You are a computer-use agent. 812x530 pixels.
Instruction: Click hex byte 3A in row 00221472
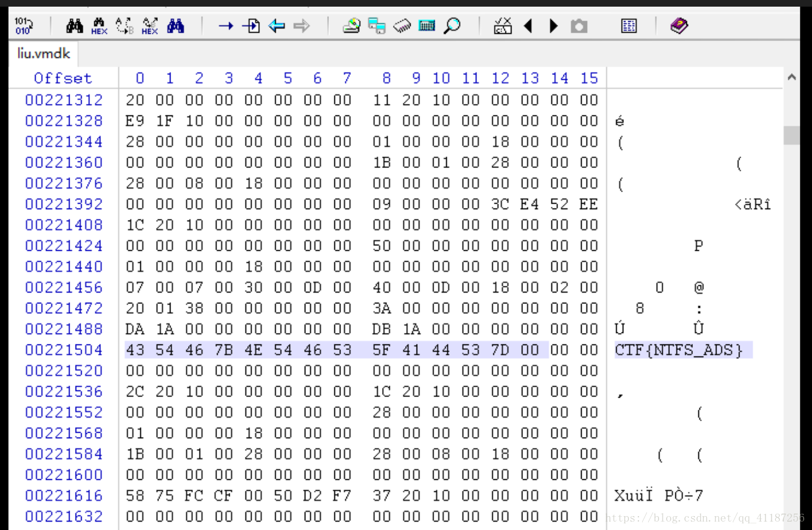(382, 308)
